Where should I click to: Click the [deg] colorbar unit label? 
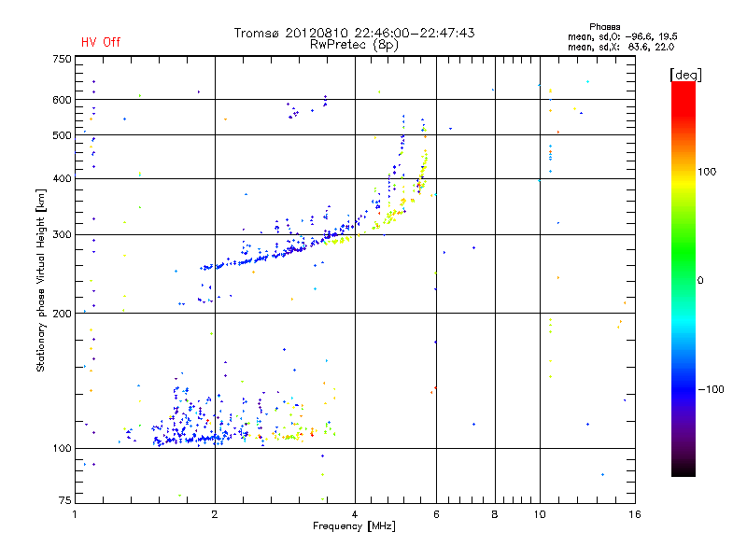[x=685, y=75]
